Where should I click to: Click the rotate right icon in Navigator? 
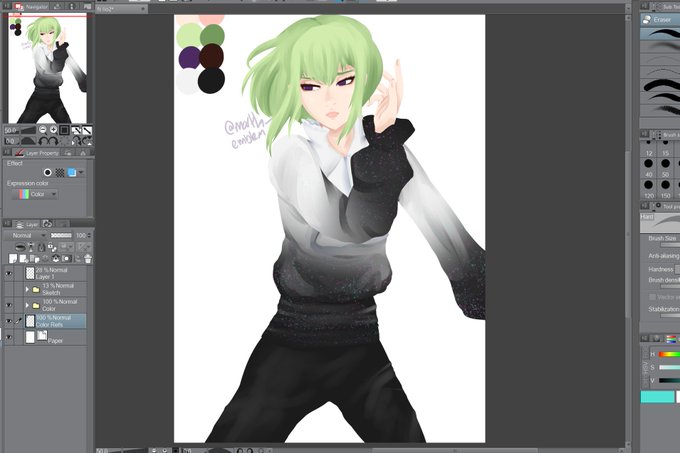tap(53, 141)
